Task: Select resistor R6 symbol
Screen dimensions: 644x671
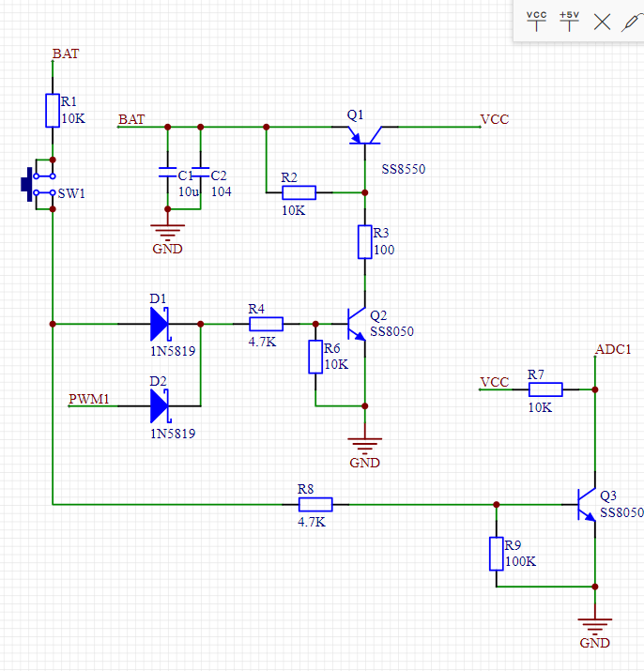Action: pos(315,357)
